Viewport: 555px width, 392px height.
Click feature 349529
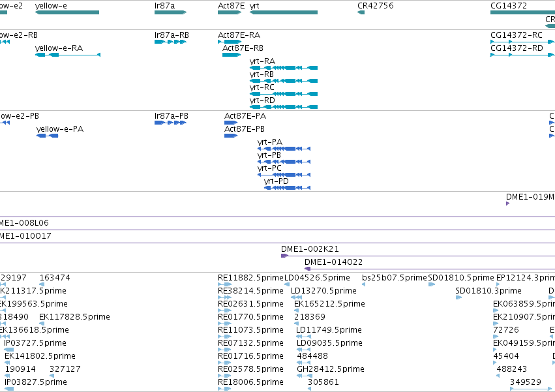(x=526, y=382)
